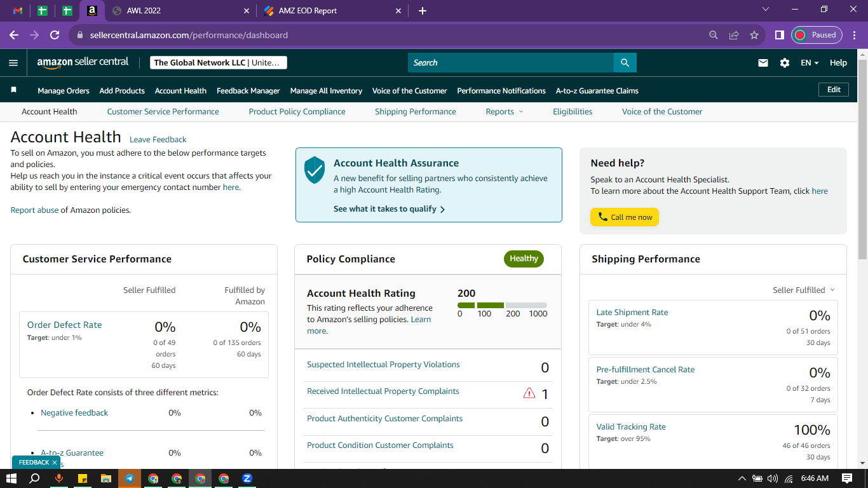The image size is (868, 488).
Task: Open the Seller Fulfilled shipping dropdown
Action: click(x=804, y=290)
